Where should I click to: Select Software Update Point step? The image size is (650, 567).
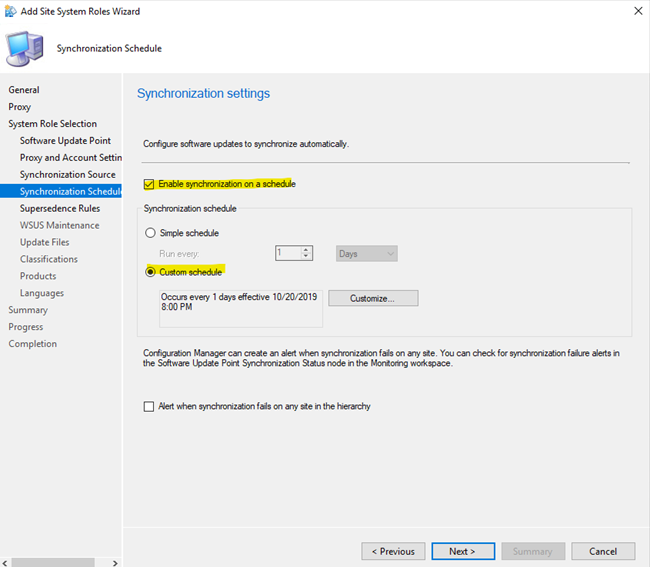pyautogui.click(x=65, y=141)
